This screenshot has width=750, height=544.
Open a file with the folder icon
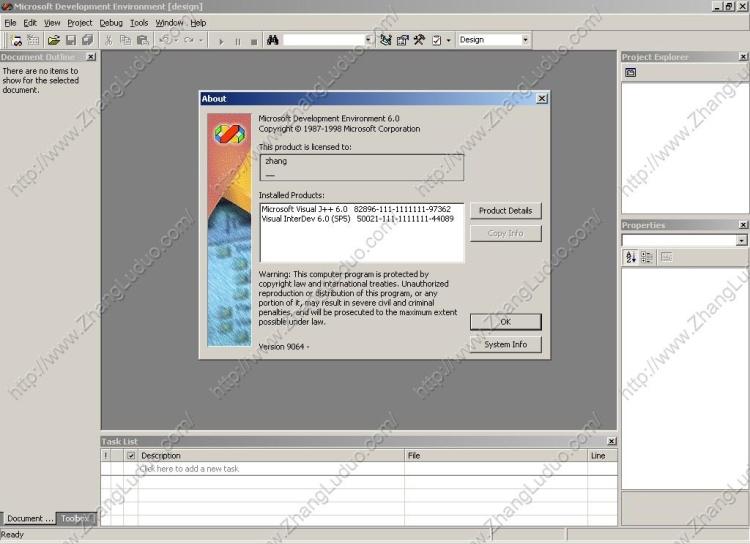[54, 40]
